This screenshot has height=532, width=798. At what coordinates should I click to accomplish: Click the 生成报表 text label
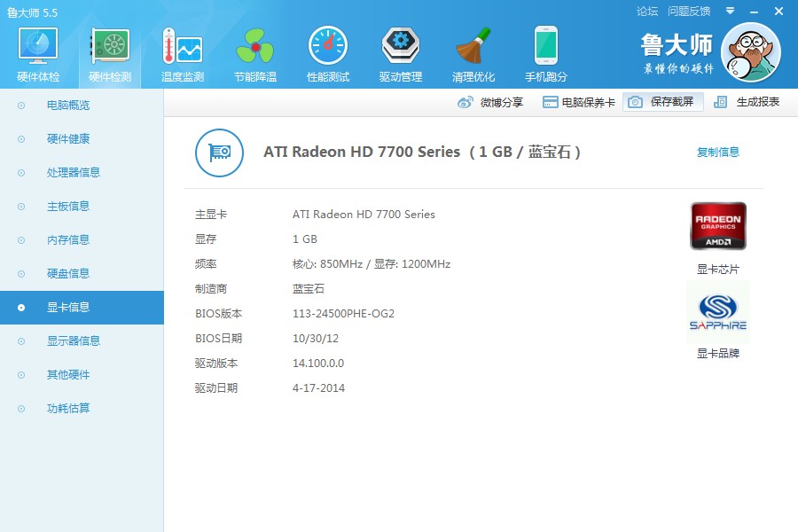pos(758,102)
